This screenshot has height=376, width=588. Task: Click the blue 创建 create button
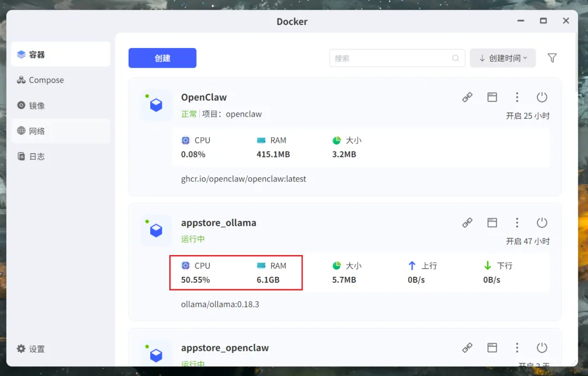click(x=162, y=58)
